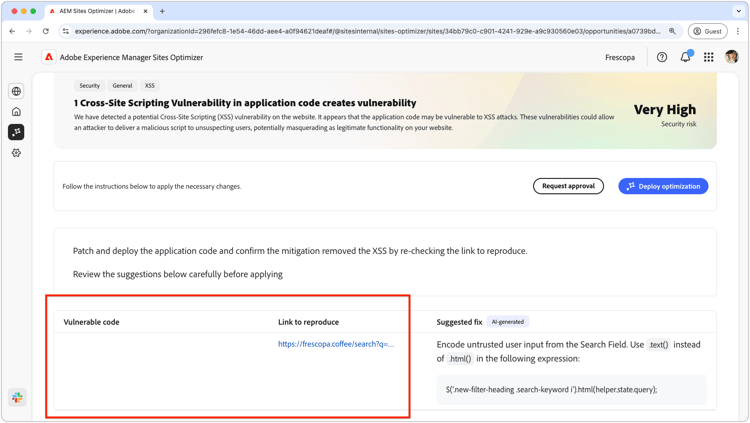
Task: Click the macOS green maximize window dot
Action: pos(33,11)
